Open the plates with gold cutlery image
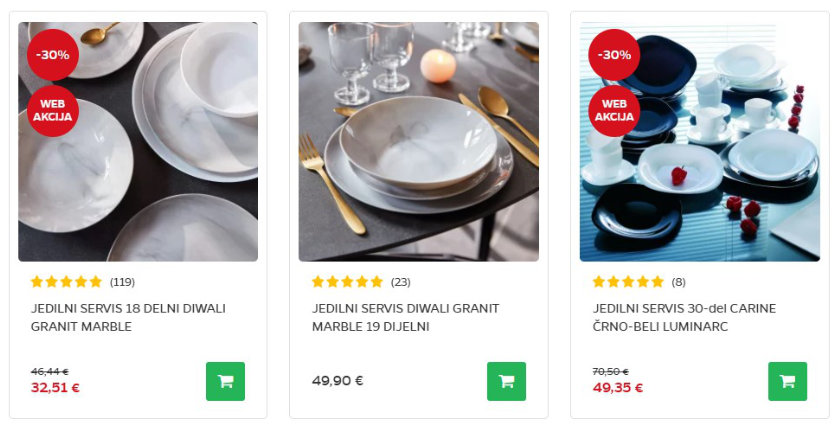This screenshot has width=840, height=429. point(418,142)
